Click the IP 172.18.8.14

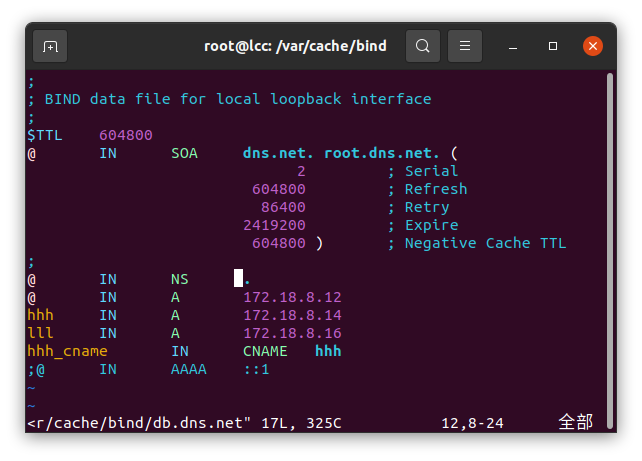[x=292, y=315]
